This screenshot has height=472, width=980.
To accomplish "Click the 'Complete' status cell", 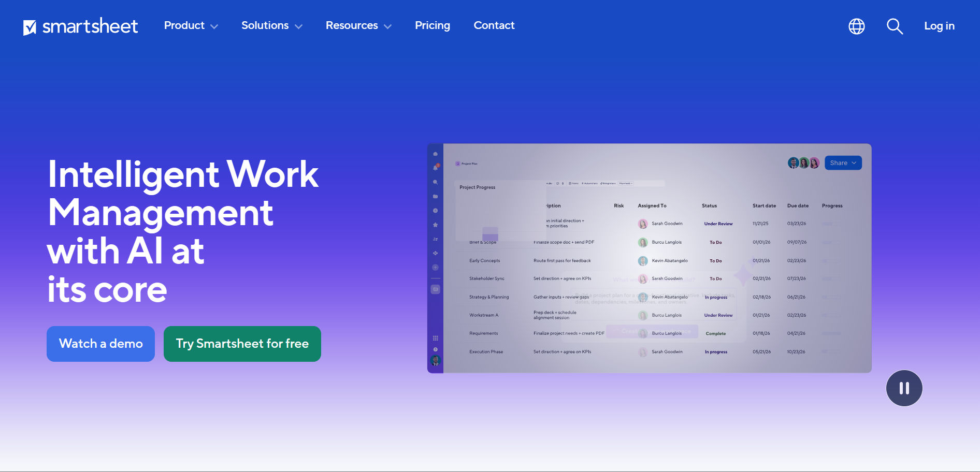I will click(x=716, y=334).
